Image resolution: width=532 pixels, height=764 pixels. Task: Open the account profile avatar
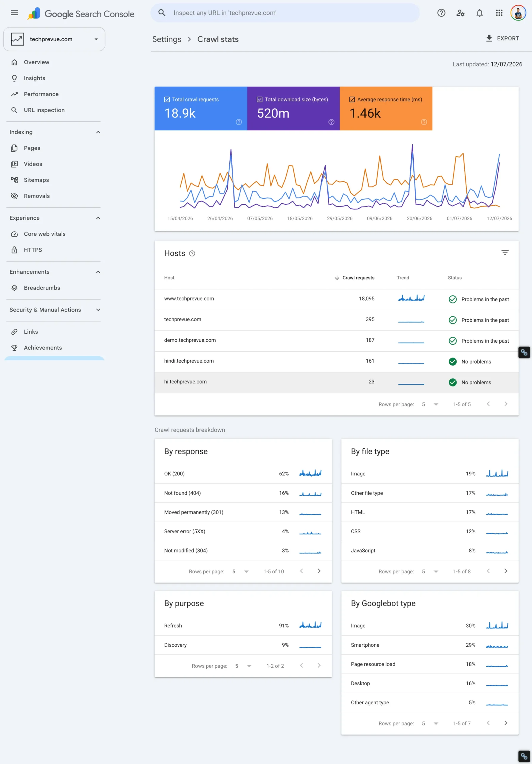[x=518, y=13]
